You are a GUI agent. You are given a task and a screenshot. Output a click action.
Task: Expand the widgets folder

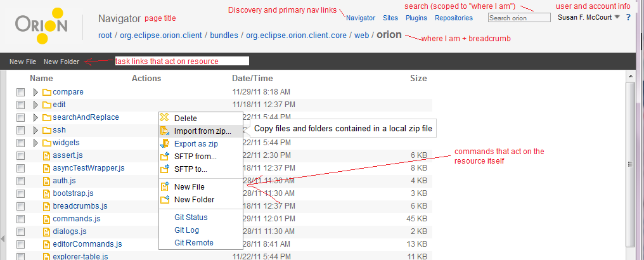point(35,143)
